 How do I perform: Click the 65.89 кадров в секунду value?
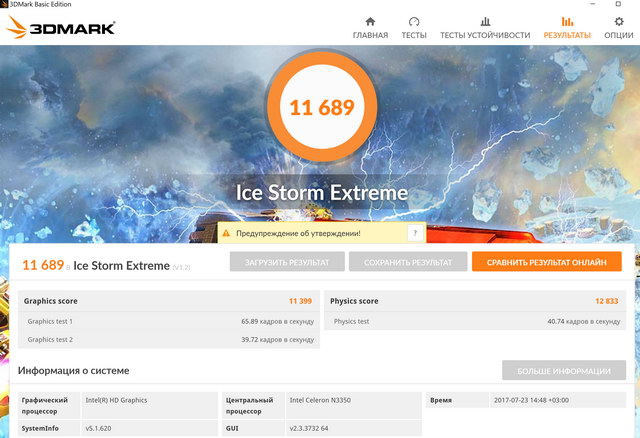pos(278,321)
